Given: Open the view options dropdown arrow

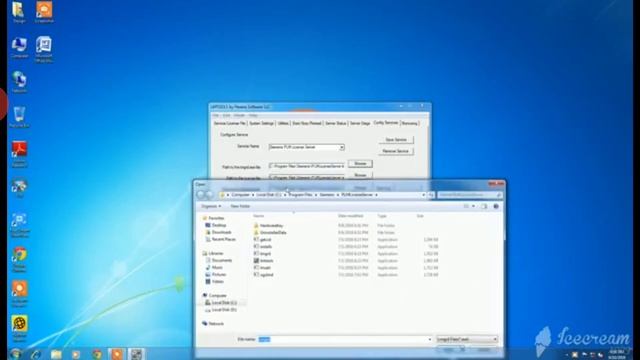Looking at the screenshot, I should pyautogui.click(x=473, y=206).
